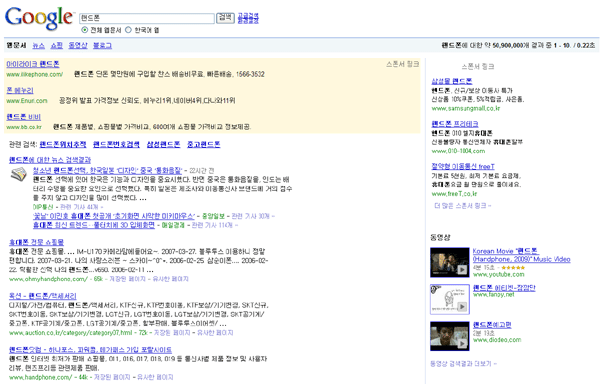Open the 삼성몰 핸드폰 sidebar ad link
The width and height of the screenshot is (600, 384).
click(x=452, y=81)
